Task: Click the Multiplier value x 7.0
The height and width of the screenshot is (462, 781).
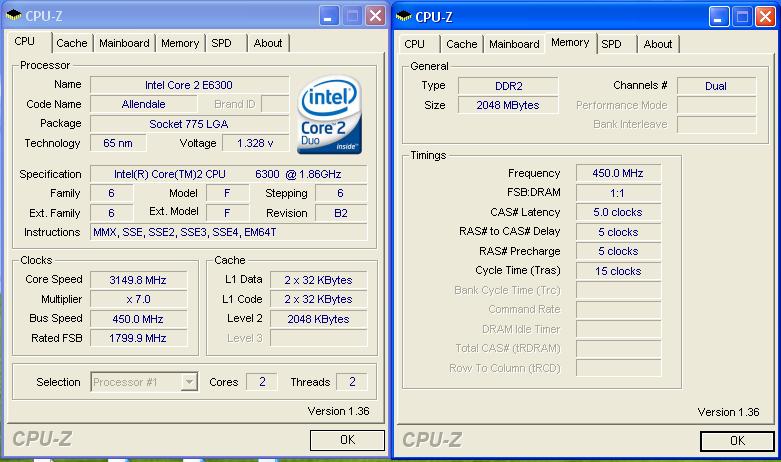Action: tap(138, 299)
